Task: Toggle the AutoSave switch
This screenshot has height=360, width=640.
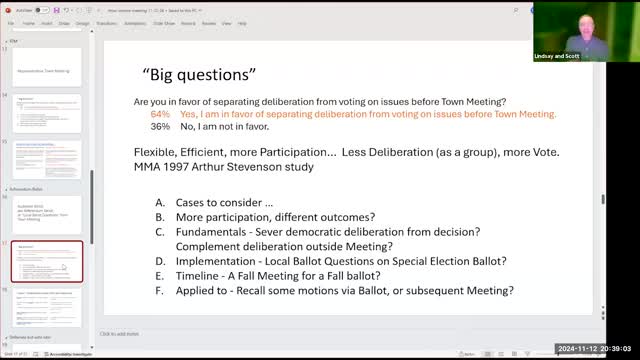Action: click(x=42, y=10)
